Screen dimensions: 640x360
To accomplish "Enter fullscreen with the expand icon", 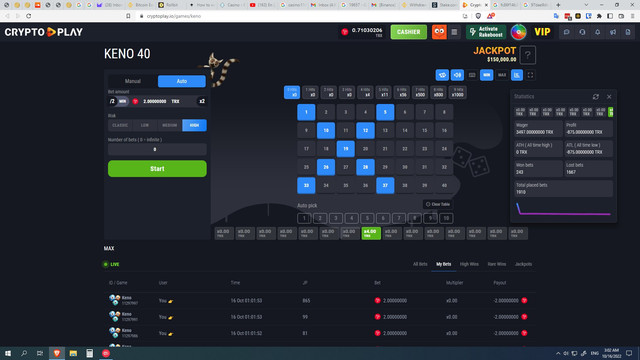I will pos(530,75).
